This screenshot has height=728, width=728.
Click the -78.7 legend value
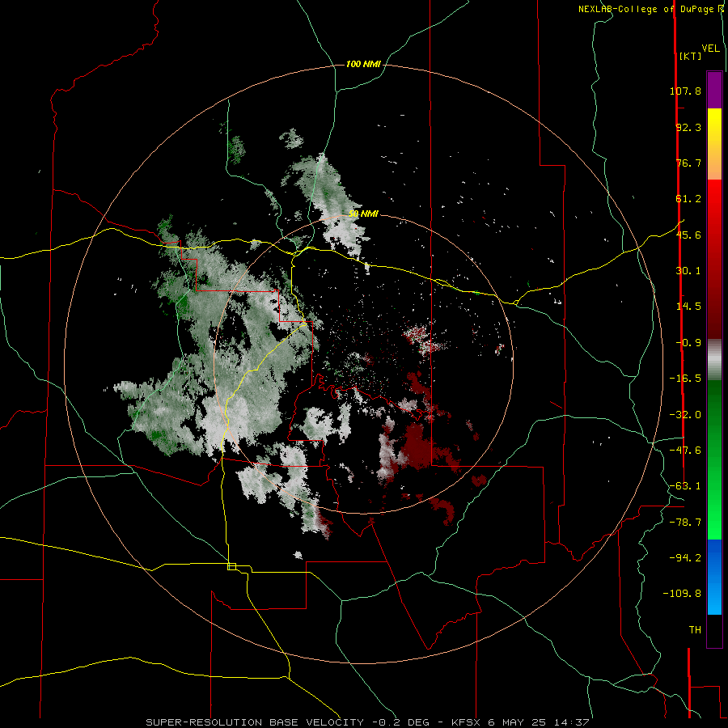tap(685, 523)
